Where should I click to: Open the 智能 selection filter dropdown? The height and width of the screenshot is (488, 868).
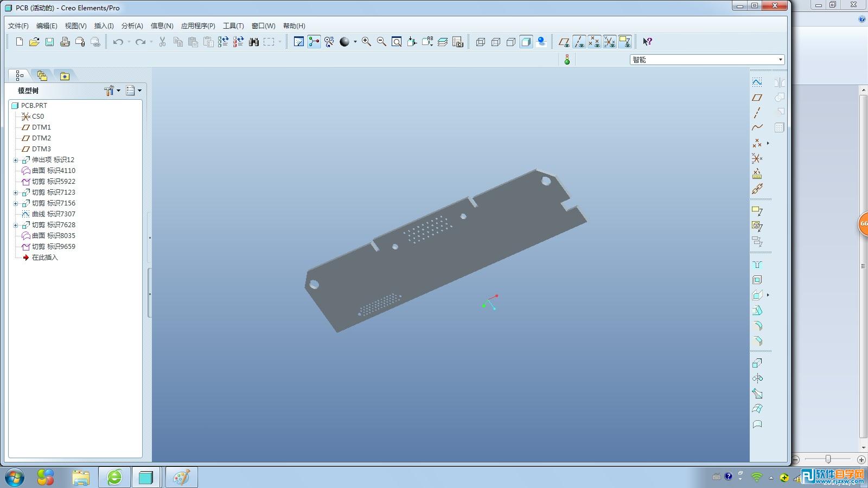780,60
